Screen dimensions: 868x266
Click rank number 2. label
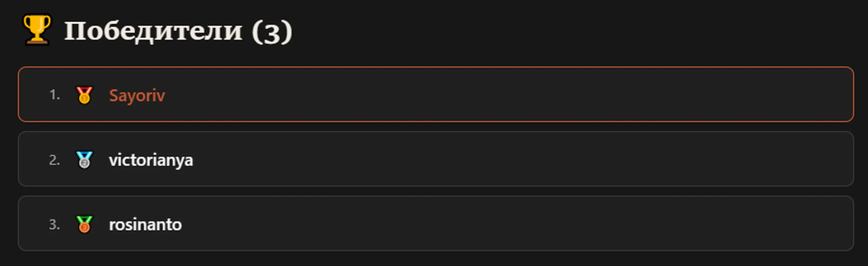coord(55,160)
